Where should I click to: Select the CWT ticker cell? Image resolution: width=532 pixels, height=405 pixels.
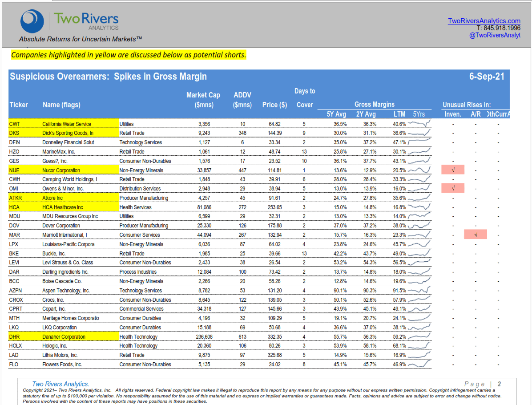point(14,124)
